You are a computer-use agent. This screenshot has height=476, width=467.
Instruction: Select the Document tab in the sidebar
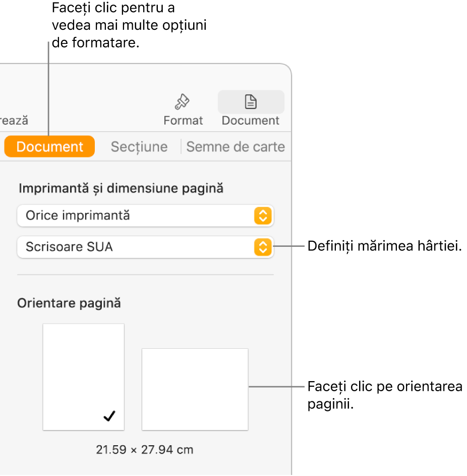(x=49, y=146)
